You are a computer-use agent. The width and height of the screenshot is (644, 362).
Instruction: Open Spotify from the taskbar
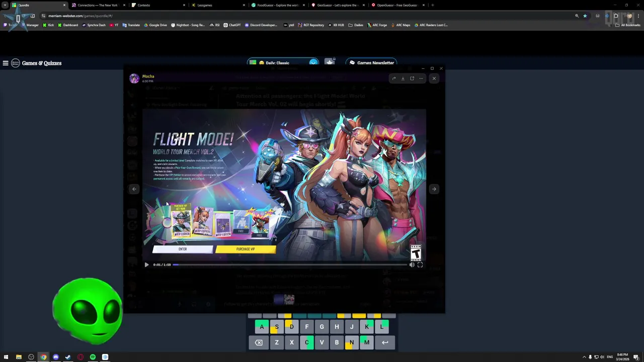click(x=93, y=357)
